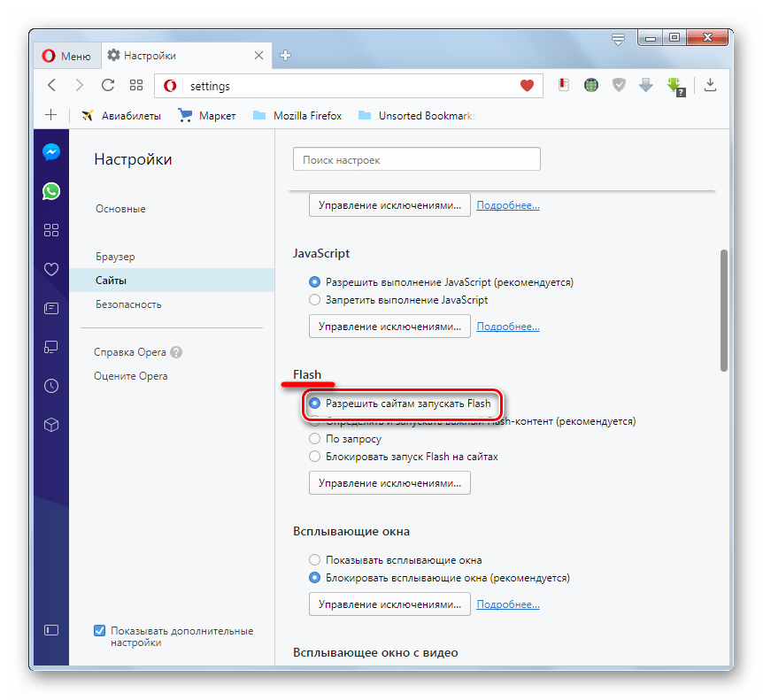The image size is (763, 700).
Task: Select По запросу Flash option
Action: click(315, 438)
